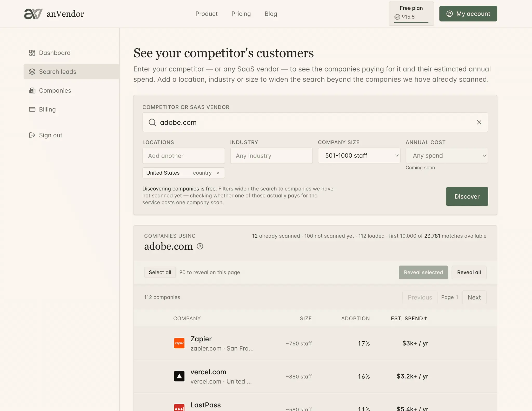Click Reveal all
The image size is (532, 411).
pyautogui.click(x=469, y=272)
